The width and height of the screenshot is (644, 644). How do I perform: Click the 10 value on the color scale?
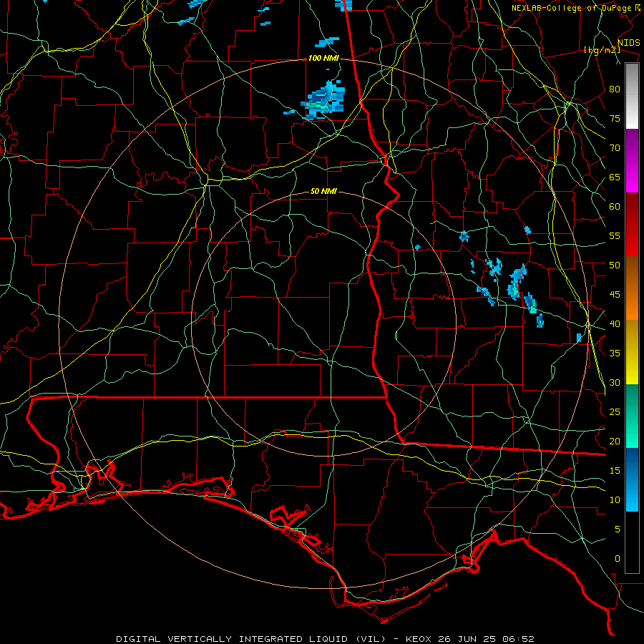tap(615, 500)
